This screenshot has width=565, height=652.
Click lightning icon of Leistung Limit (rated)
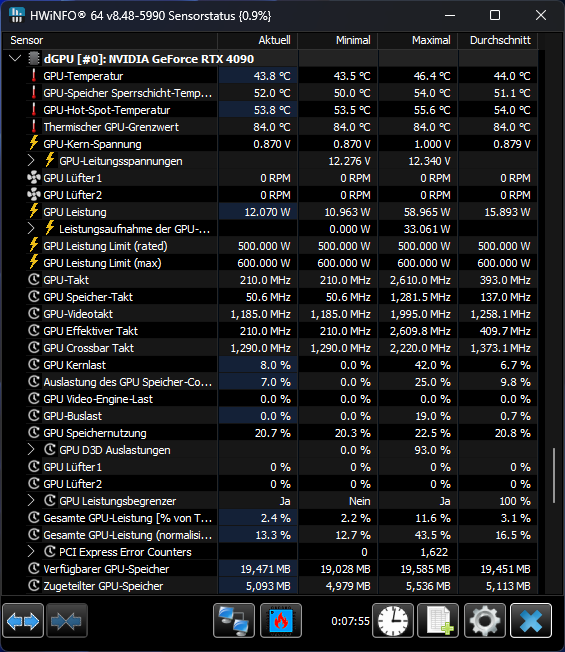[x=34, y=245]
